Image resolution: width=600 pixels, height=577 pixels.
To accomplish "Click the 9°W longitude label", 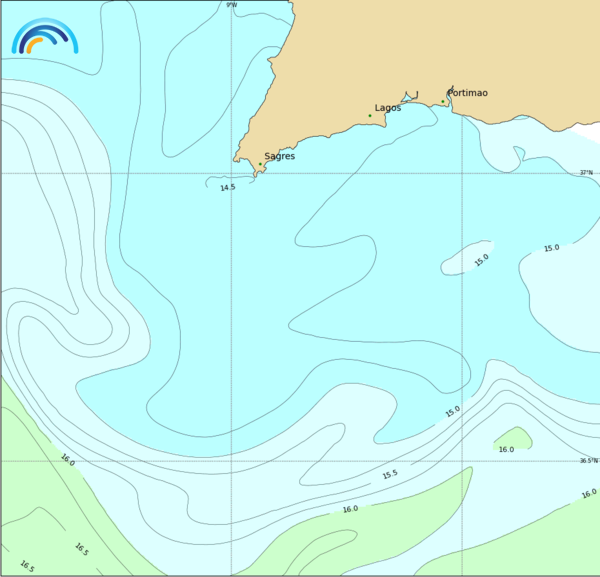I will pos(232,5).
